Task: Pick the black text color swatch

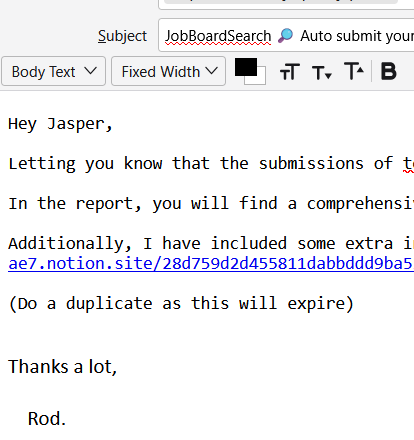Action: click(246, 67)
